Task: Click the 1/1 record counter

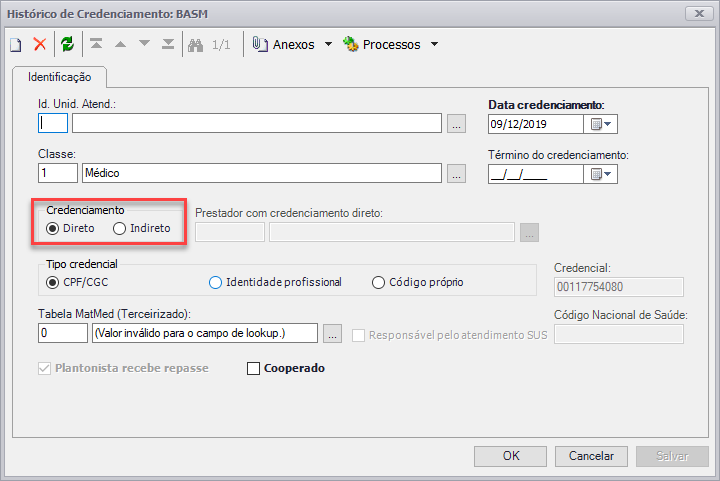Action: 221,45
